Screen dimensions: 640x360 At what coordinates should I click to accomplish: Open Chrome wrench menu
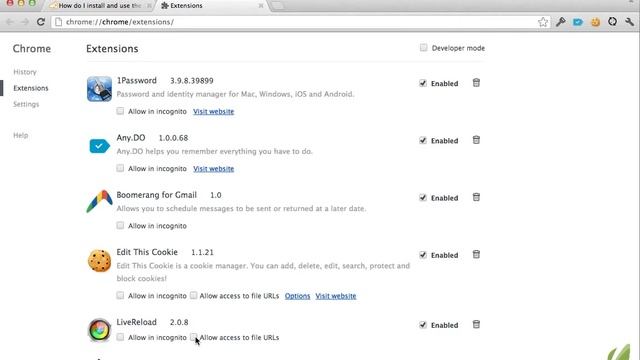tap(629, 22)
